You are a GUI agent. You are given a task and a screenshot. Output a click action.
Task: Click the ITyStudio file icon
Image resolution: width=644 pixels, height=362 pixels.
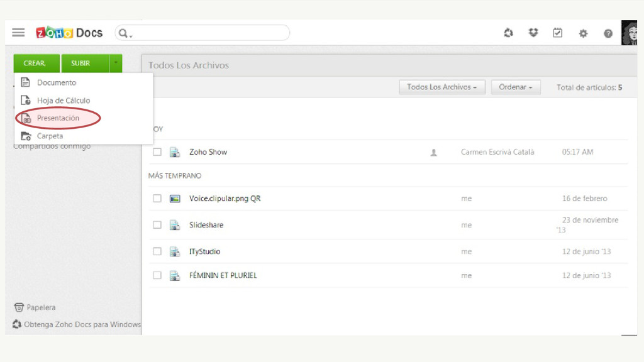point(175,251)
